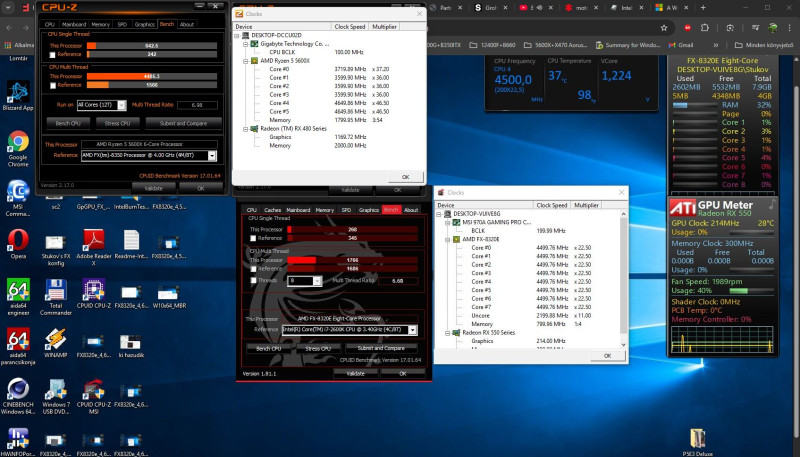Click the music note icon on GPU Meter
This screenshot has height=457, width=800.
click(x=771, y=205)
